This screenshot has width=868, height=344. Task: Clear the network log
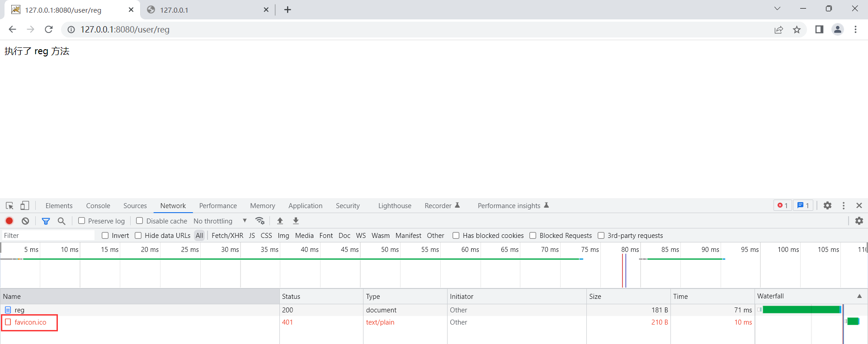click(25, 221)
